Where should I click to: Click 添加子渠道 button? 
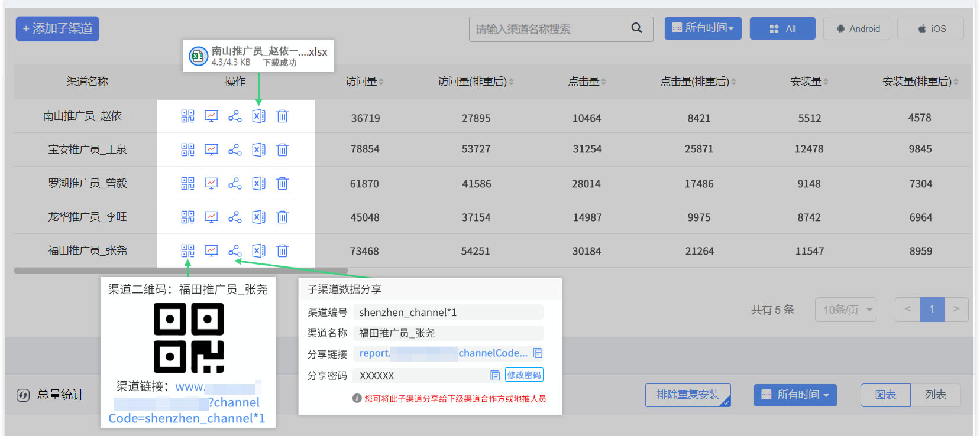tap(57, 28)
